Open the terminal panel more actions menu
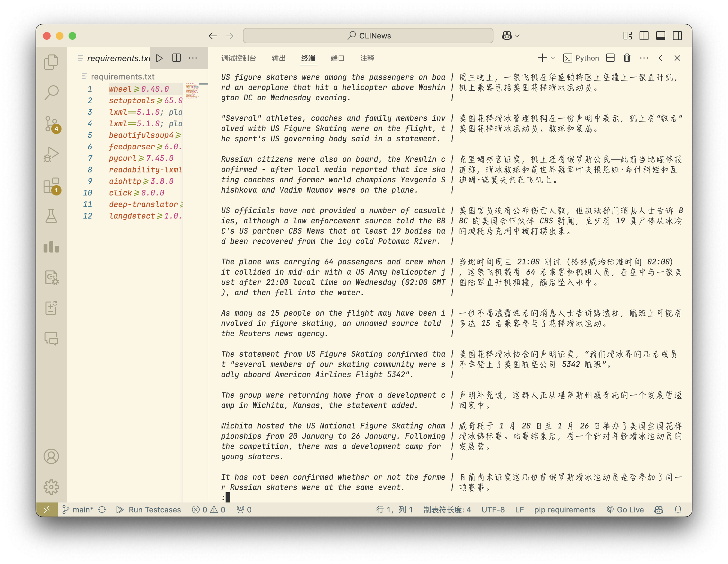Viewport: 728px width, 564px height. [644, 58]
